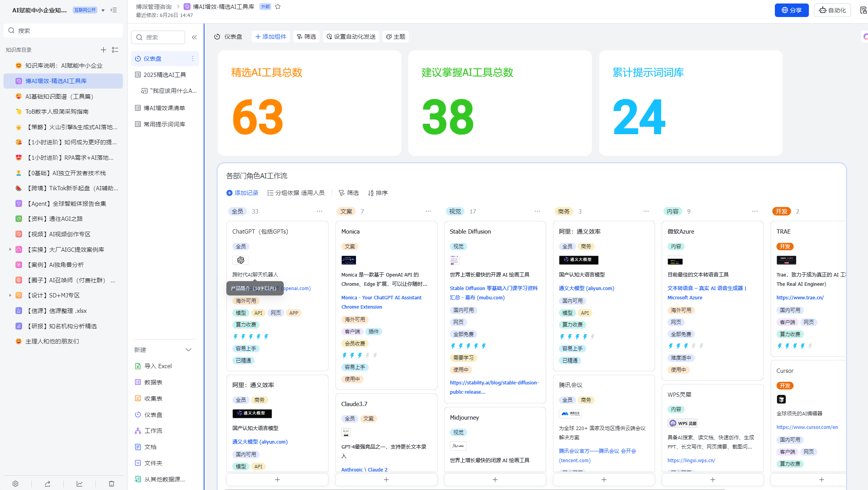Image resolution: width=868 pixels, height=490 pixels.
Task: Click the 累计提示词词库 card showing 24
Action: [x=691, y=103]
